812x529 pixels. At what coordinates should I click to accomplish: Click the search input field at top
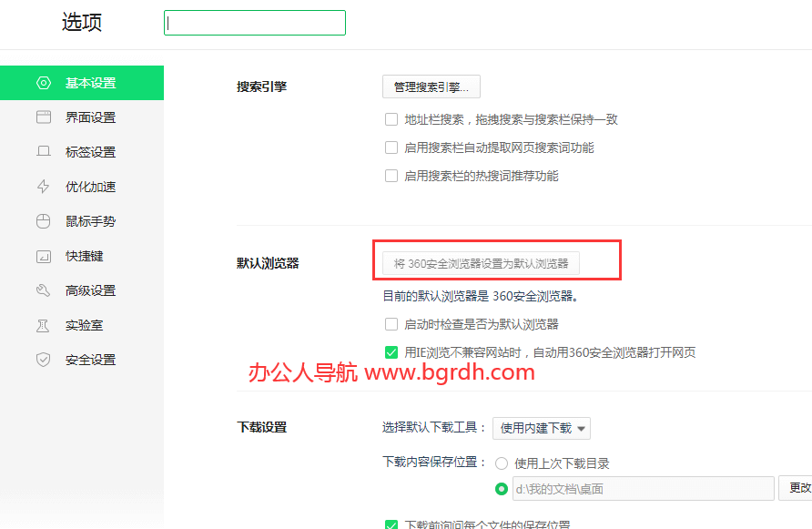pos(254,22)
